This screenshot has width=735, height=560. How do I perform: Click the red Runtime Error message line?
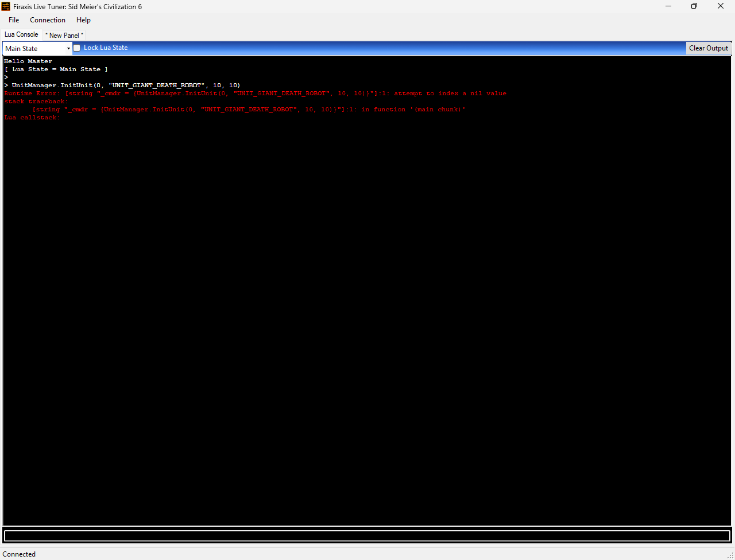click(255, 94)
